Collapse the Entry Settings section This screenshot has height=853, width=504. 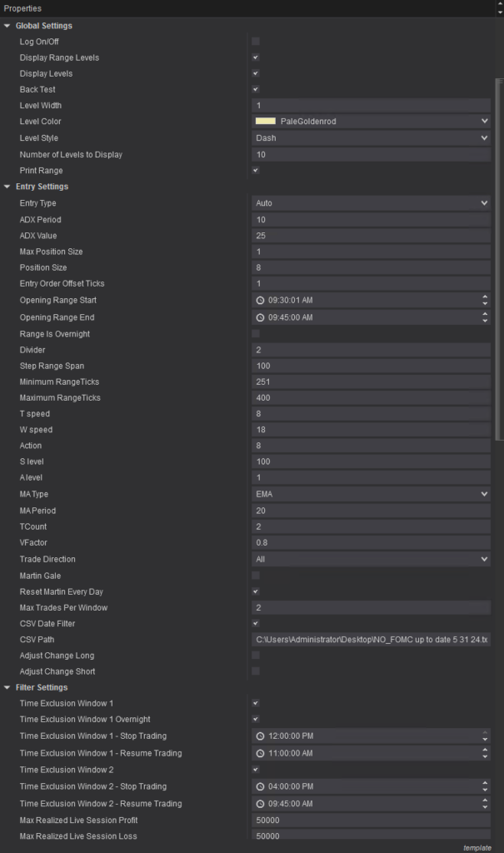point(7,187)
